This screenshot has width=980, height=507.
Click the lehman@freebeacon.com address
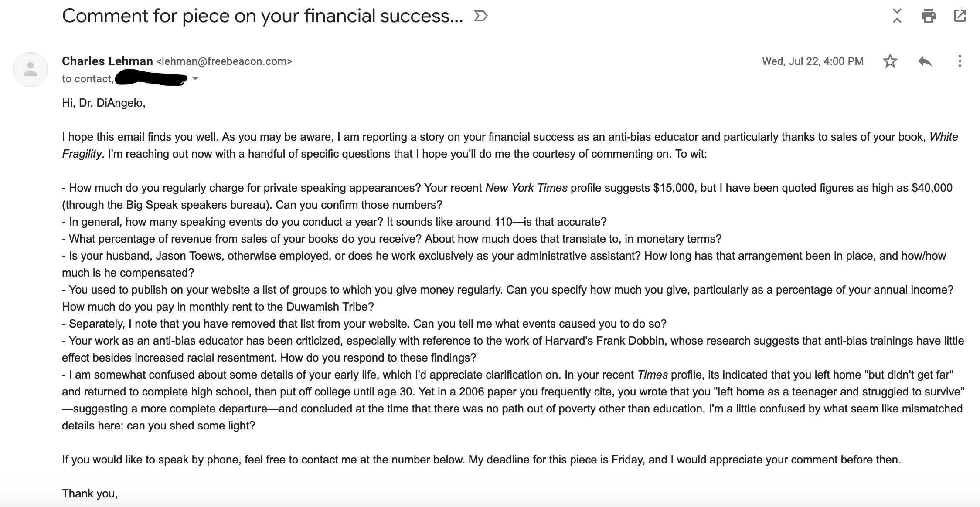point(224,61)
